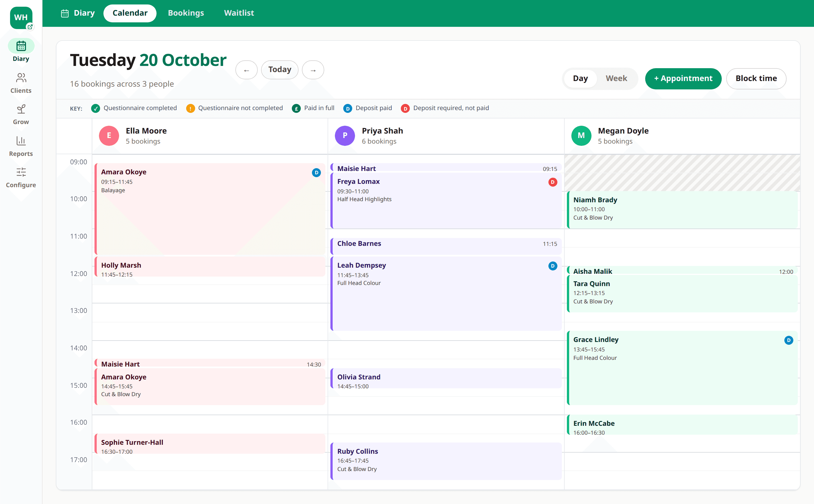
Task: Click deposit paid badge on Grace Lindley
Action: point(789,340)
